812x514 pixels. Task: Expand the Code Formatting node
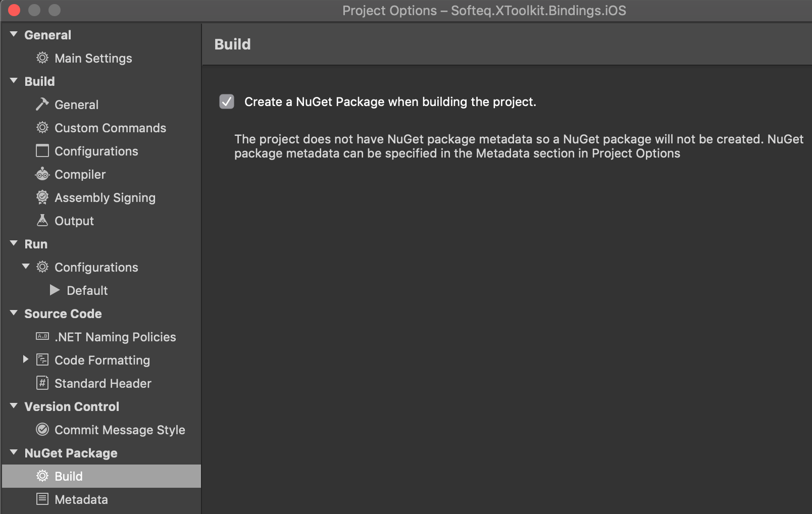(x=26, y=359)
